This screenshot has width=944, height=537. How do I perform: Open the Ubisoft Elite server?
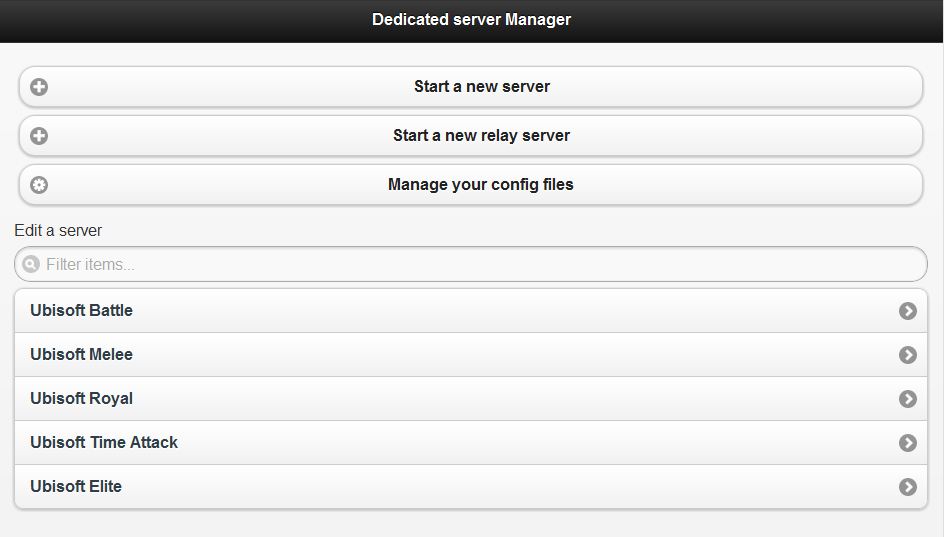click(471, 486)
